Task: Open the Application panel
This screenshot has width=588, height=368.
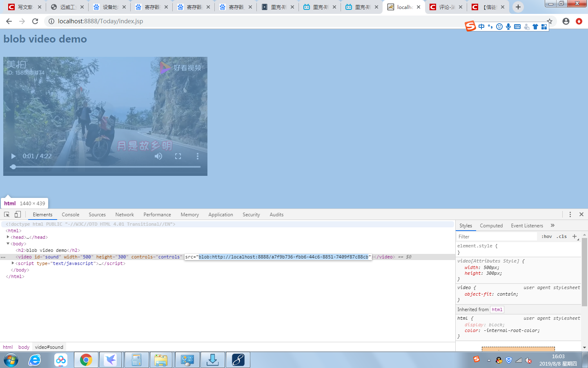Action: click(220, 215)
